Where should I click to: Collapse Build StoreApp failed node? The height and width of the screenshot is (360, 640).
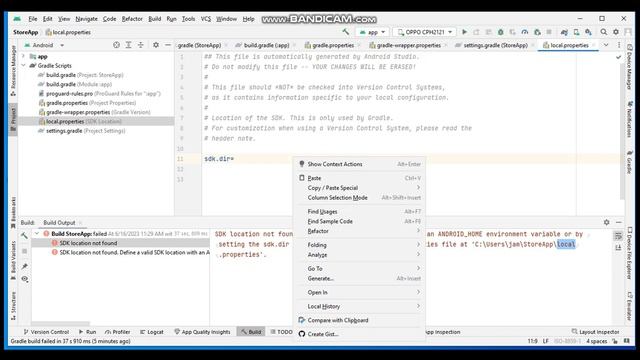pyautogui.click(x=37, y=233)
